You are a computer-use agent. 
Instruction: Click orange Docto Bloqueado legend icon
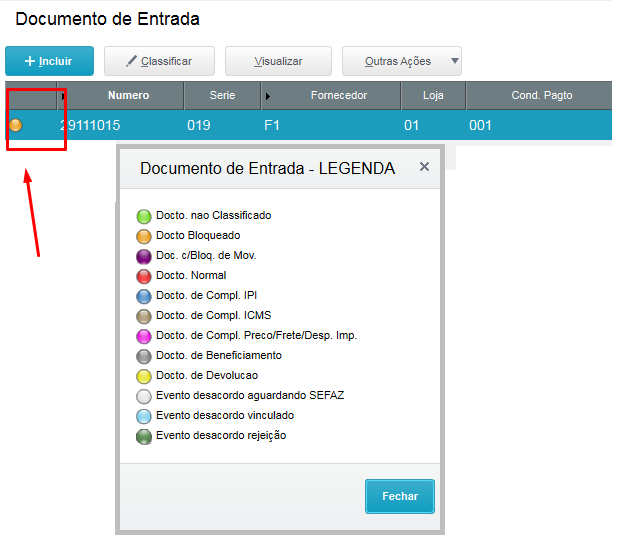click(144, 236)
